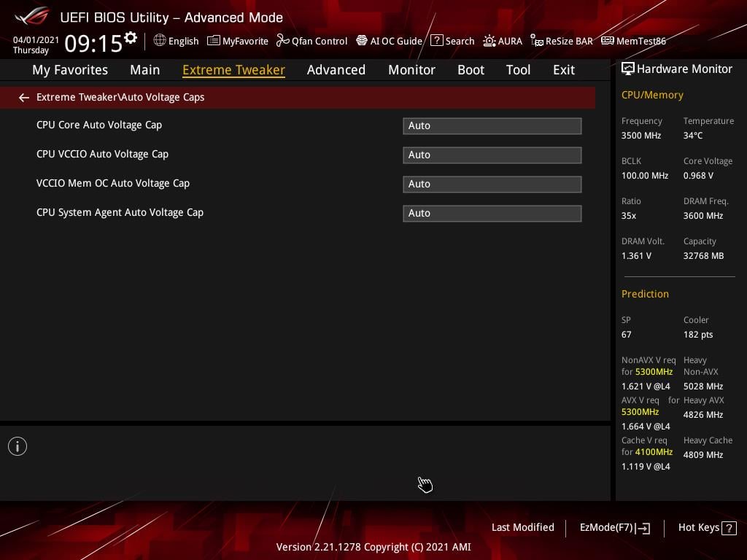Click the 0.968 V core voltage value
The height and width of the screenshot is (560, 747).
point(698,176)
